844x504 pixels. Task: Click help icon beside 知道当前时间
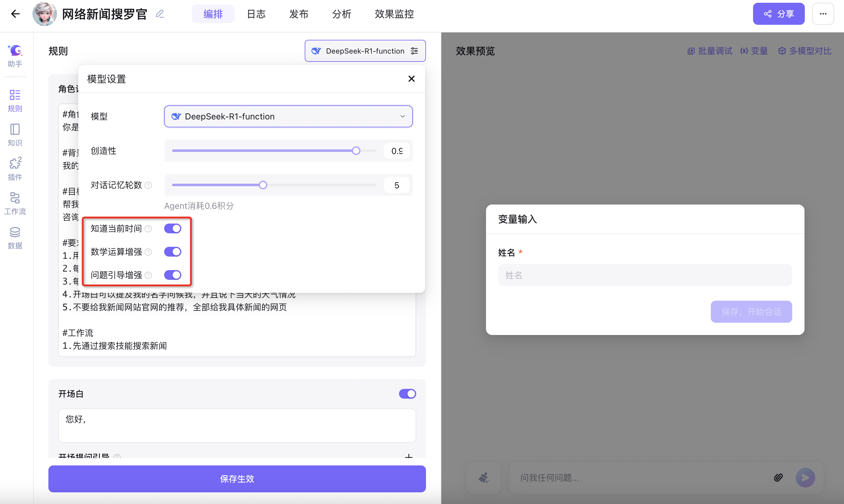(x=148, y=229)
